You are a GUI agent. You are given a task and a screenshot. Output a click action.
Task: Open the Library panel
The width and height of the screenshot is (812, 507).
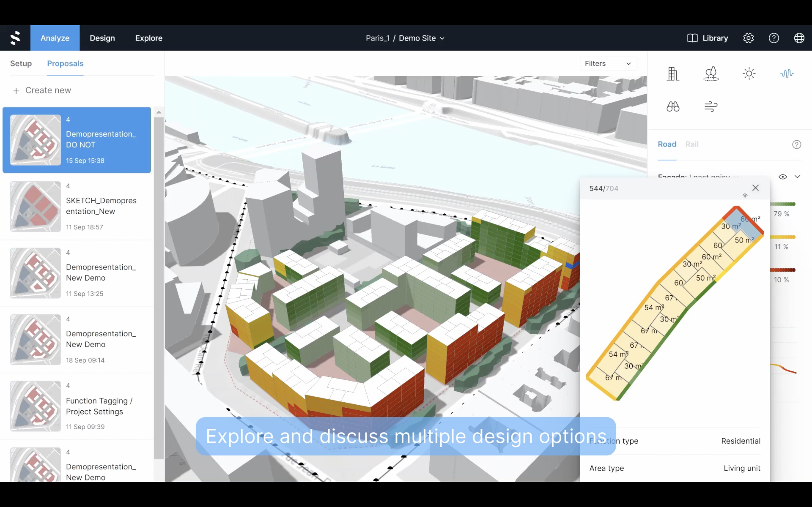[x=708, y=38]
